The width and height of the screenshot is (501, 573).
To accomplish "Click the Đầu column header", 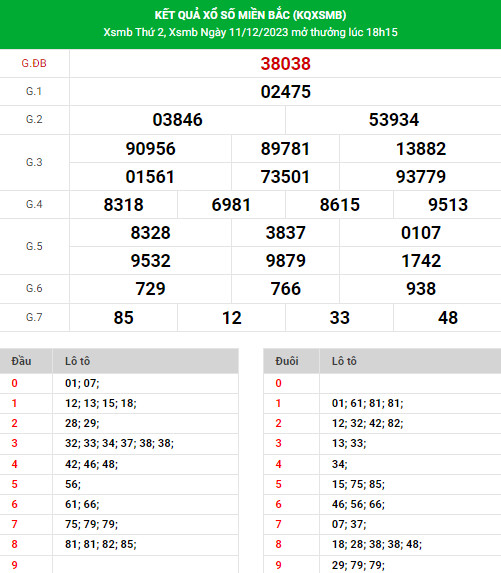I will click(x=21, y=361).
